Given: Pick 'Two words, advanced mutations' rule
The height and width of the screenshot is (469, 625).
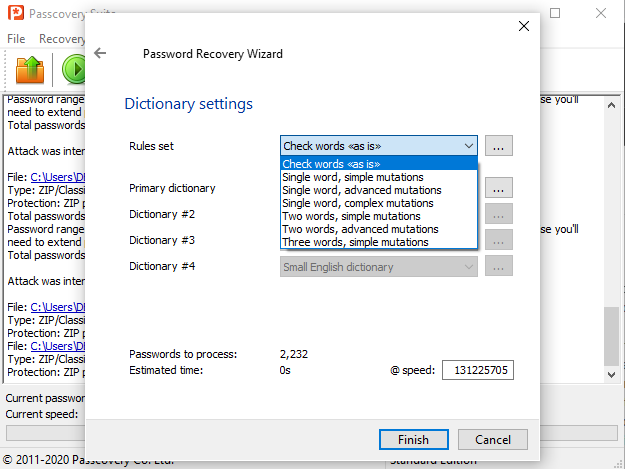Looking at the screenshot, I should click(x=379, y=229).
